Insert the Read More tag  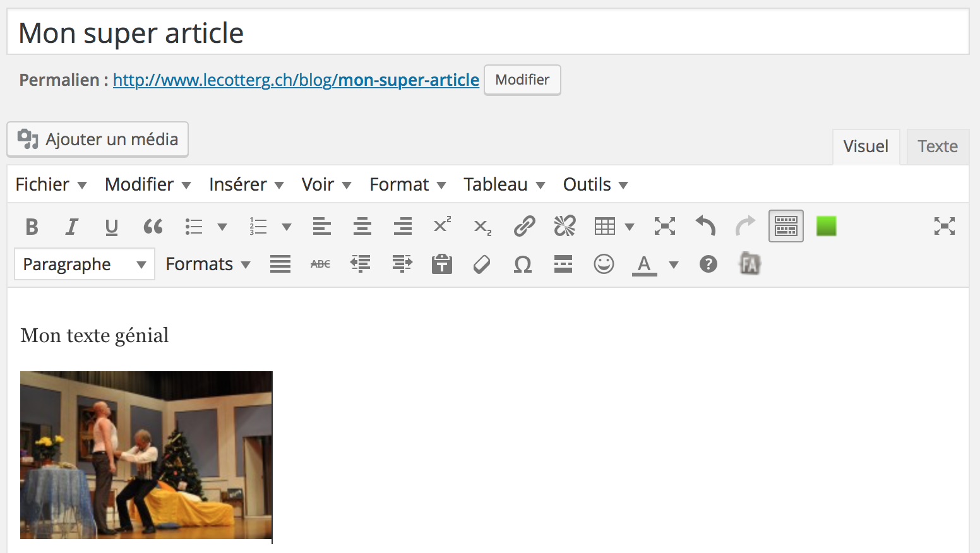coord(563,264)
